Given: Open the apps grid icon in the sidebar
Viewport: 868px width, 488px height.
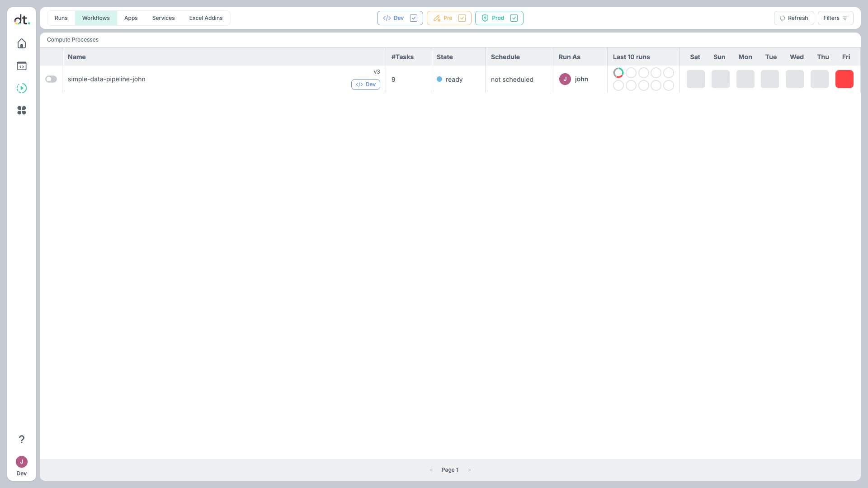Looking at the screenshot, I should click(21, 110).
